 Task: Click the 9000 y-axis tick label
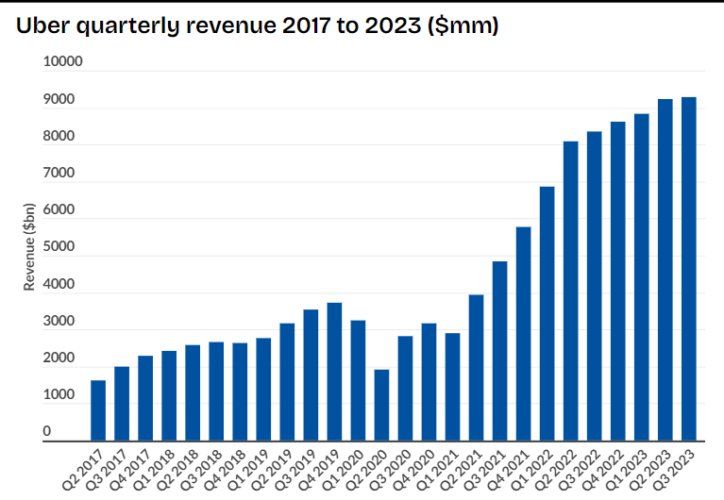[x=59, y=99]
